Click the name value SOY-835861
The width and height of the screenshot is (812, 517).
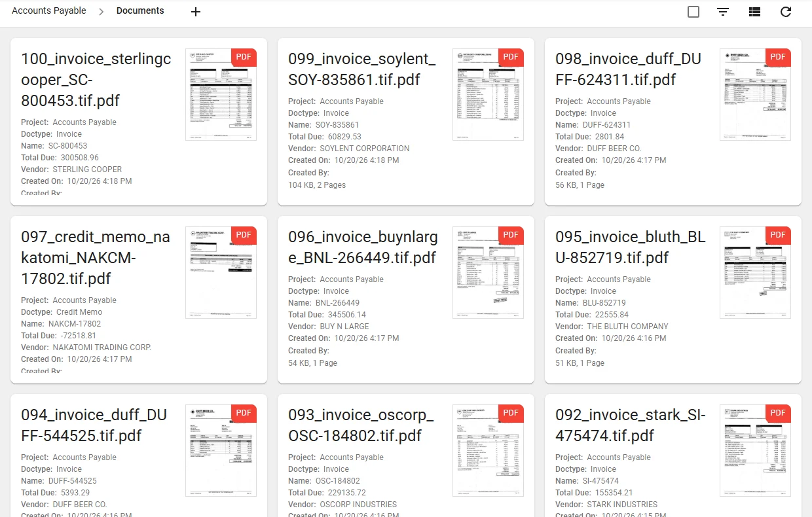[337, 125]
